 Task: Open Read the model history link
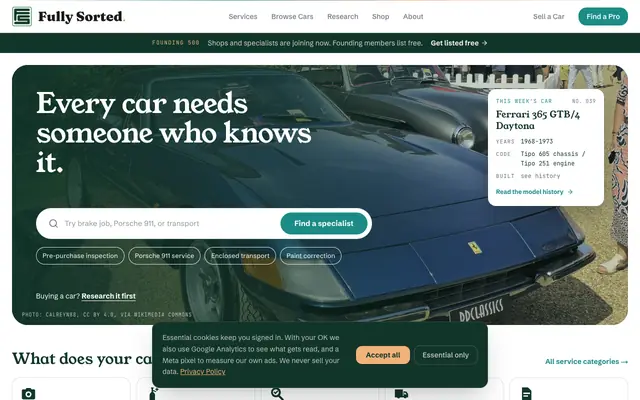point(534,192)
